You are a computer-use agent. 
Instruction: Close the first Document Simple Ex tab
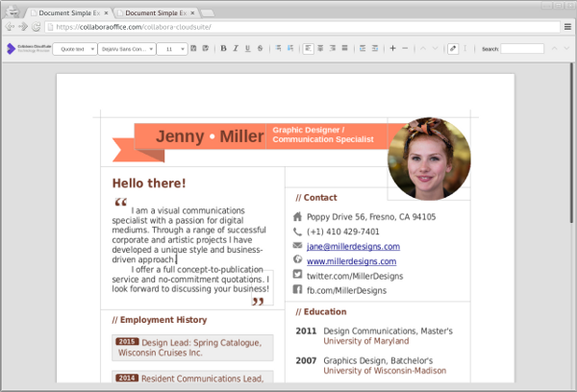106,12
